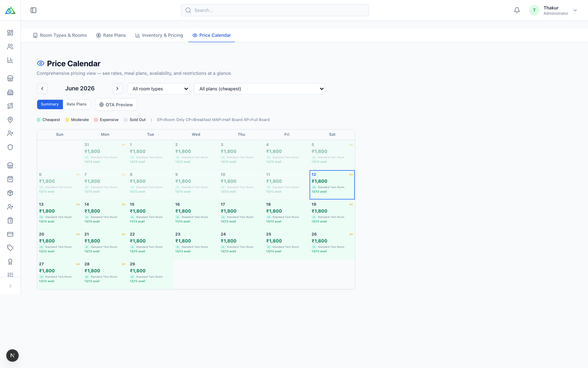Switch to Rate Plans view toggle

pyautogui.click(x=77, y=104)
